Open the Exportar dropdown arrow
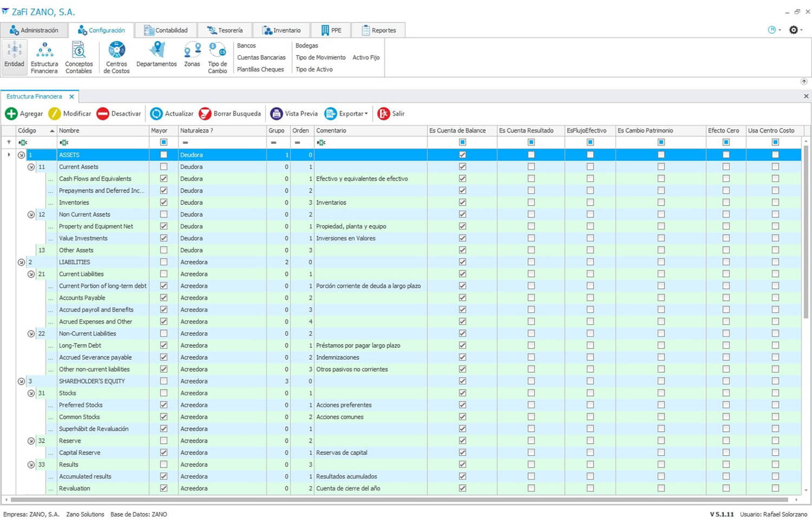This screenshot has height=520, width=812. (x=366, y=114)
